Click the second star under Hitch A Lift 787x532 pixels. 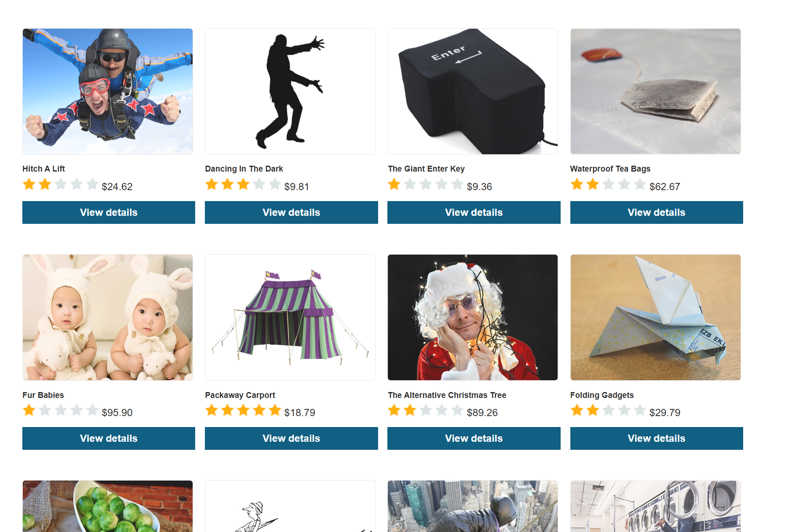(45, 184)
